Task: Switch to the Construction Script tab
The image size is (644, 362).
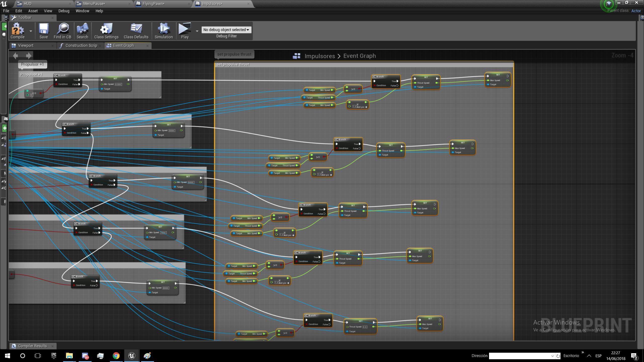Action: [x=81, y=46]
